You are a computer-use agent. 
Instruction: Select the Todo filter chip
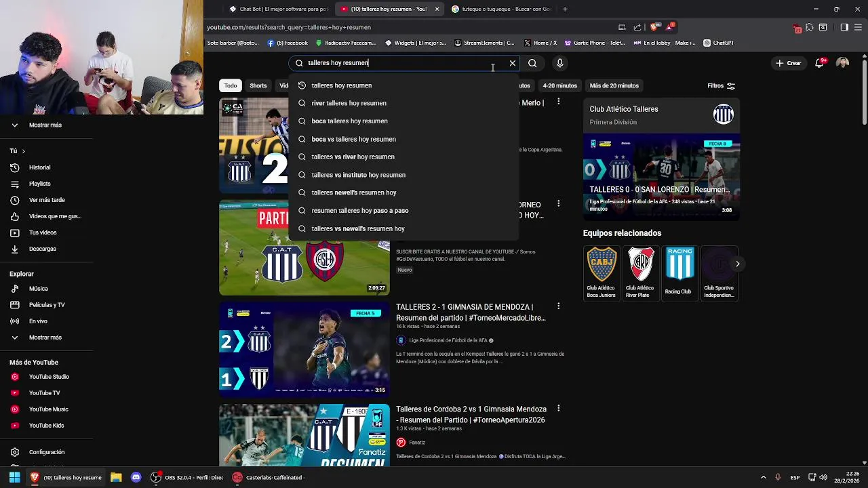pyautogui.click(x=231, y=86)
